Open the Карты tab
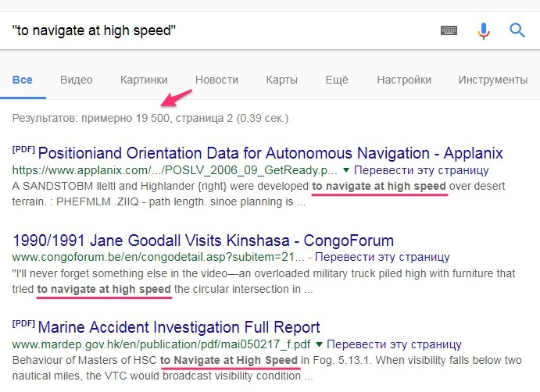 281,80
